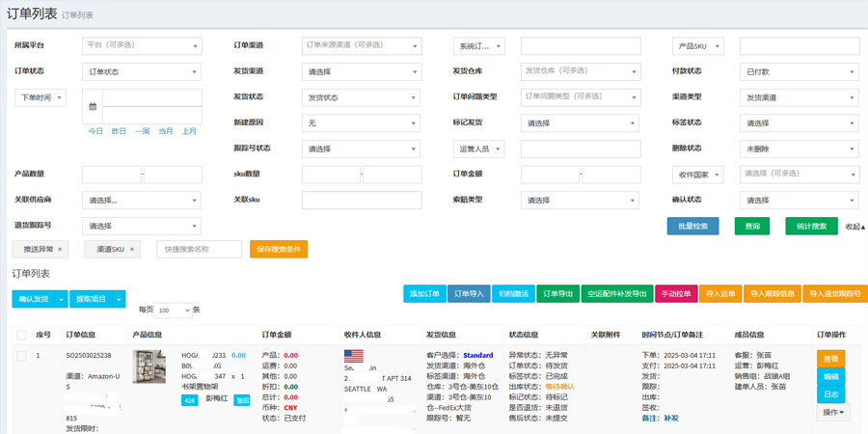Select the checkbox for order row 1
The width and height of the screenshot is (868, 434).
pyautogui.click(x=21, y=356)
